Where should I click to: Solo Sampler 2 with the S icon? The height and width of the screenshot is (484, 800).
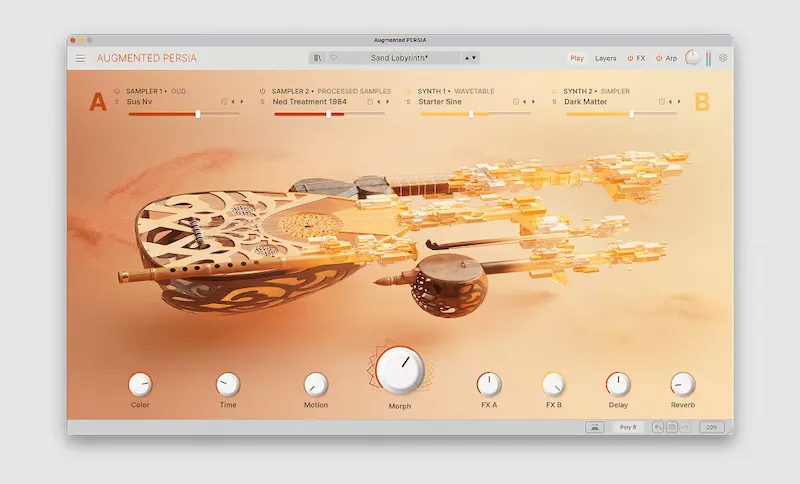click(263, 101)
